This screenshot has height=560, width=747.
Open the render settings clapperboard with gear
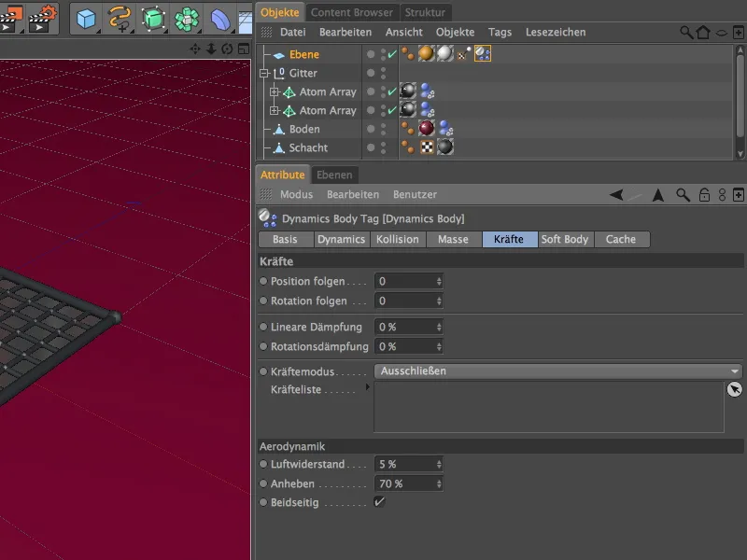[42, 18]
